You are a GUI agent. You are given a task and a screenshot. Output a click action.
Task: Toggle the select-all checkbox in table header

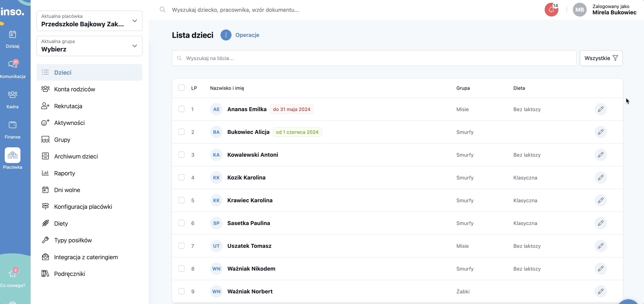[181, 88]
